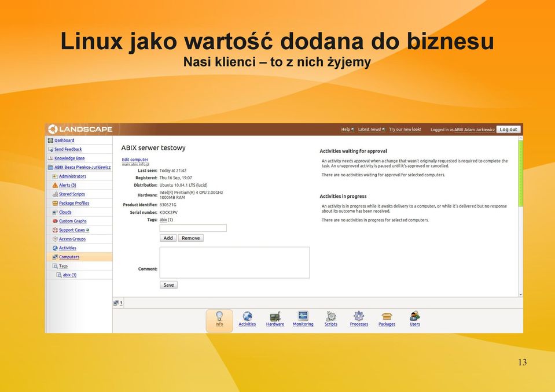Click the Tags magnifier icon
The width and height of the screenshot is (555, 392).
pyautogui.click(x=55, y=266)
